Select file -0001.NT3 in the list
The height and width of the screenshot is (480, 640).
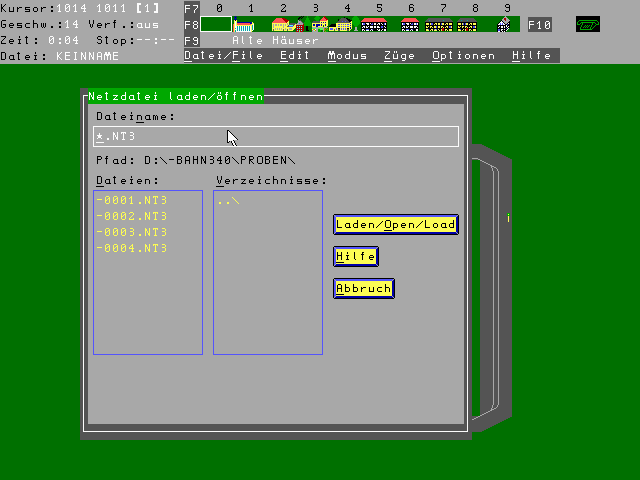point(132,200)
